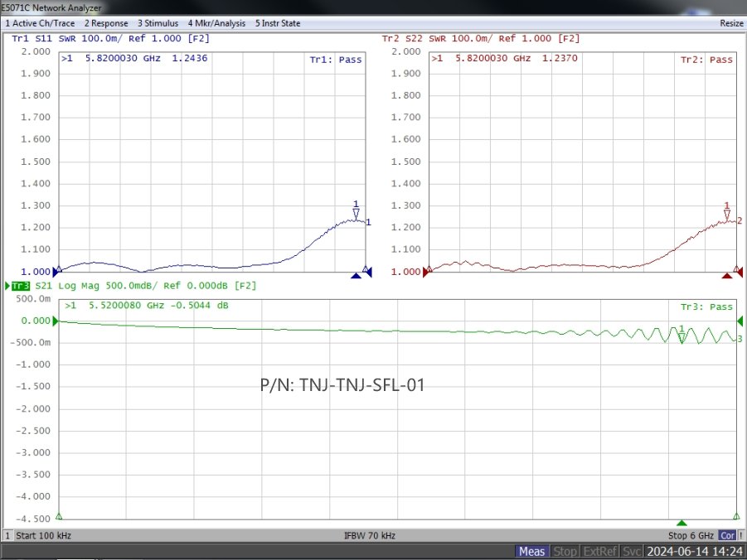Click Stop 6 GHz stimulus value
The image size is (747, 560).
(x=691, y=536)
